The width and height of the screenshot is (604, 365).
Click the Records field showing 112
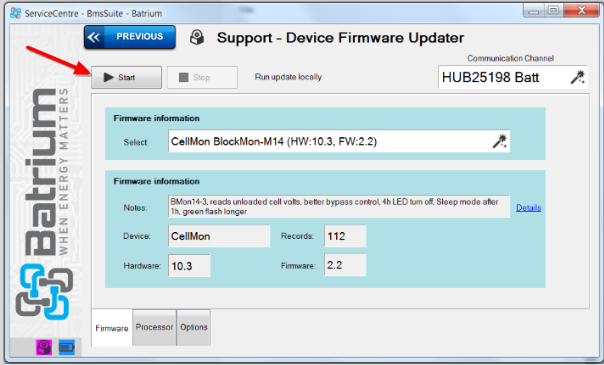tap(345, 236)
